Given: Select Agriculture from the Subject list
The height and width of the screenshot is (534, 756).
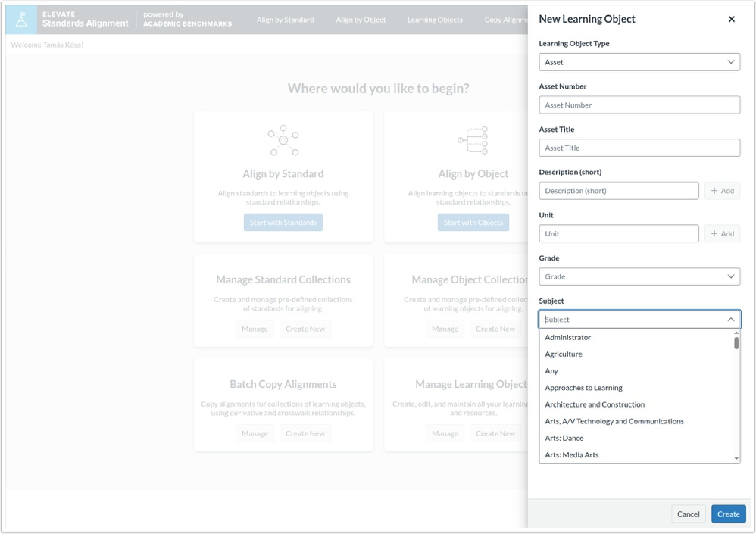Looking at the screenshot, I should [564, 354].
